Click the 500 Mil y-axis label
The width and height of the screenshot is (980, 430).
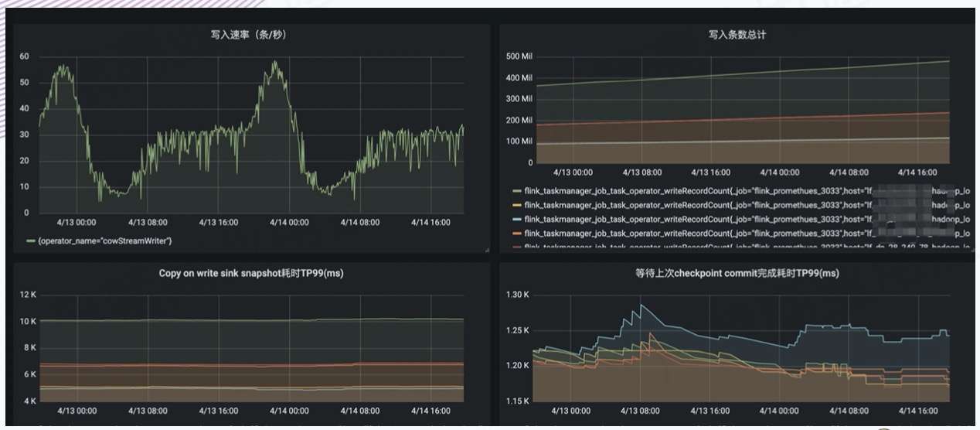519,56
